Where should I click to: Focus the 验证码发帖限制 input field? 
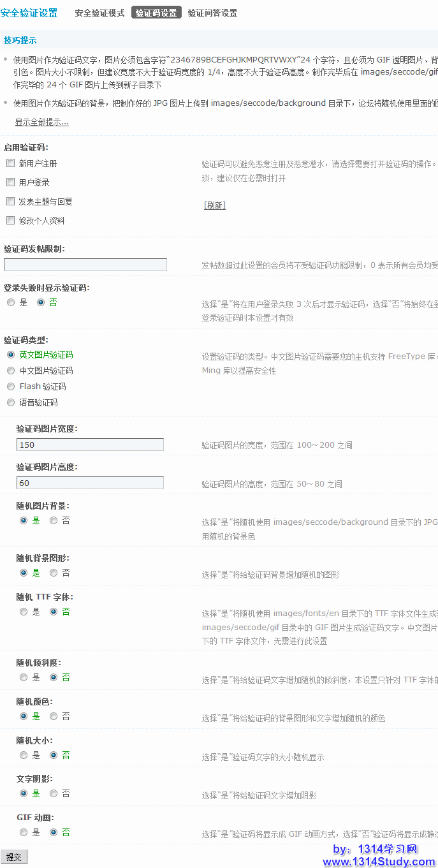pos(85,265)
